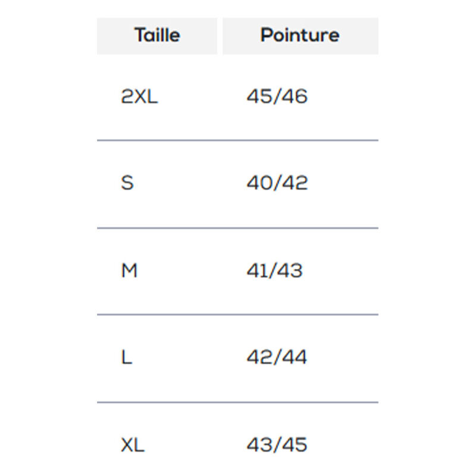Click the number 40 in the S row
Screen dimensions: 476x476
[x=259, y=183]
